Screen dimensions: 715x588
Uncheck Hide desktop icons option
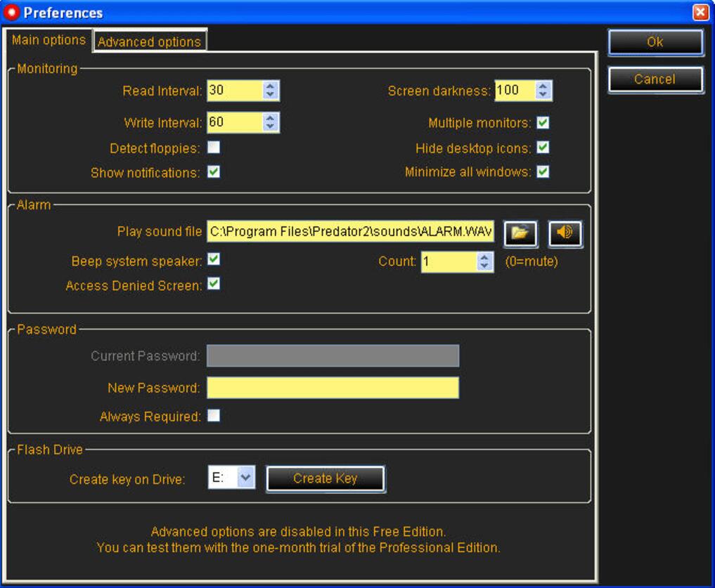[543, 148]
